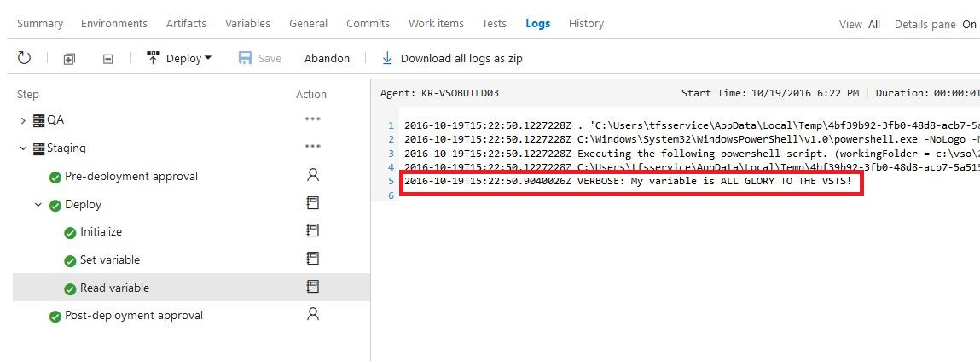Image resolution: width=980 pixels, height=361 pixels.
Task: Click log line 2 powershell.exe text
Action: [x=692, y=139]
